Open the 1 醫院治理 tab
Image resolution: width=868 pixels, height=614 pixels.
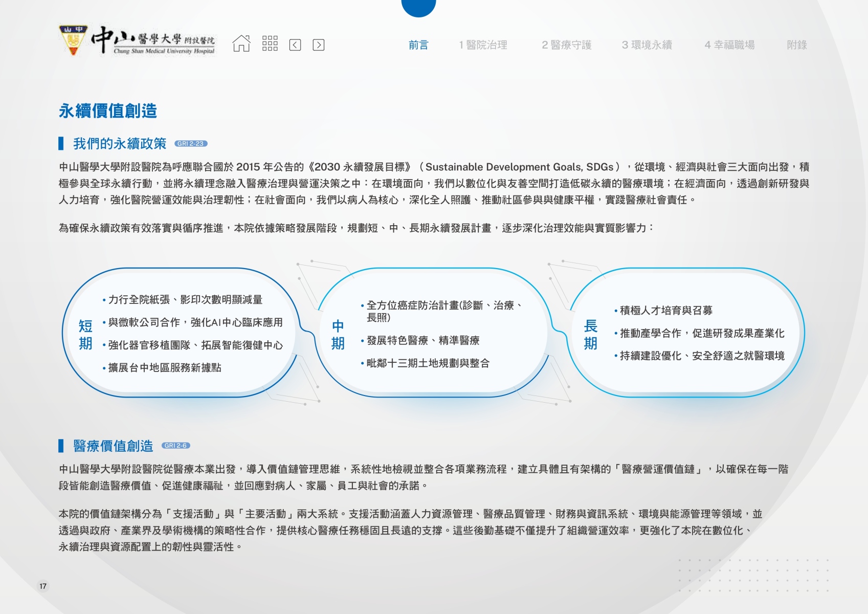[483, 45]
